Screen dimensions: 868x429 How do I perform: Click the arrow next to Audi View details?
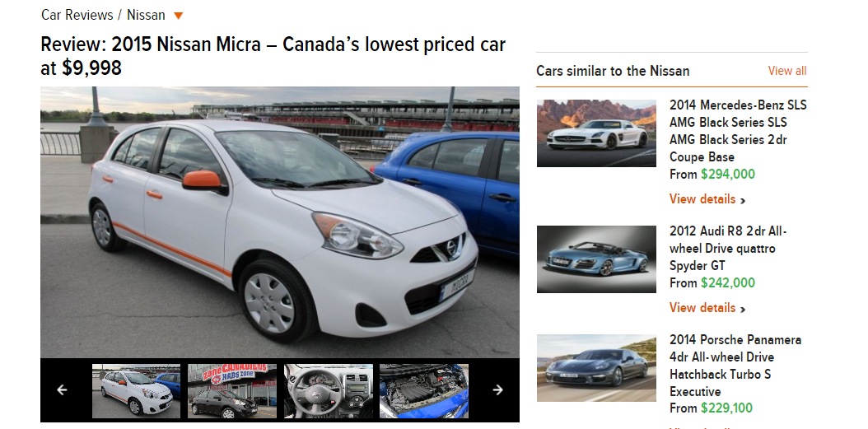click(743, 309)
